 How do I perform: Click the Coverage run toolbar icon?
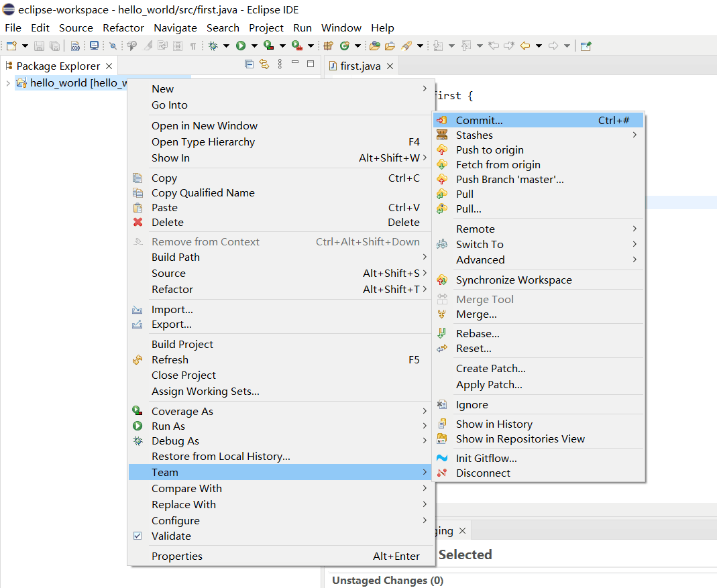click(268, 46)
